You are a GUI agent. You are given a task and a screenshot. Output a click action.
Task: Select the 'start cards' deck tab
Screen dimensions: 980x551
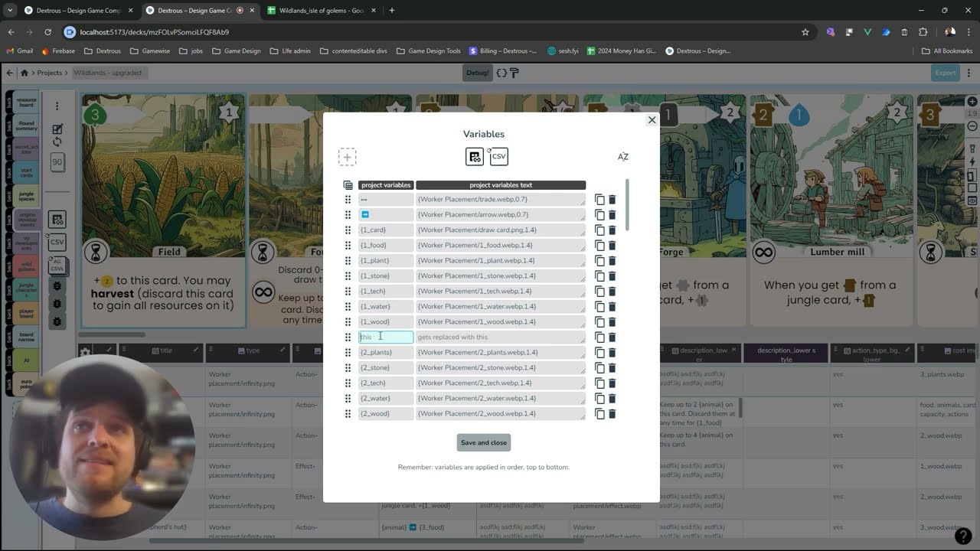tap(26, 172)
